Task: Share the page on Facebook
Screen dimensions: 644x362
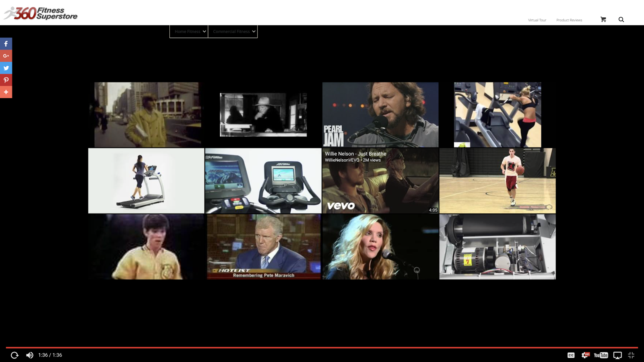Action: pyautogui.click(x=6, y=44)
